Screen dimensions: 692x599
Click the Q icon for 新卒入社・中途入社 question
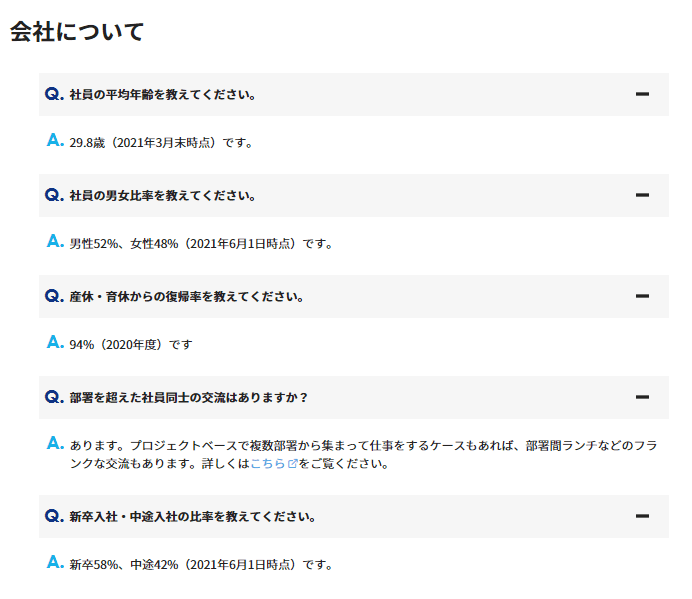[x=54, y=517]
